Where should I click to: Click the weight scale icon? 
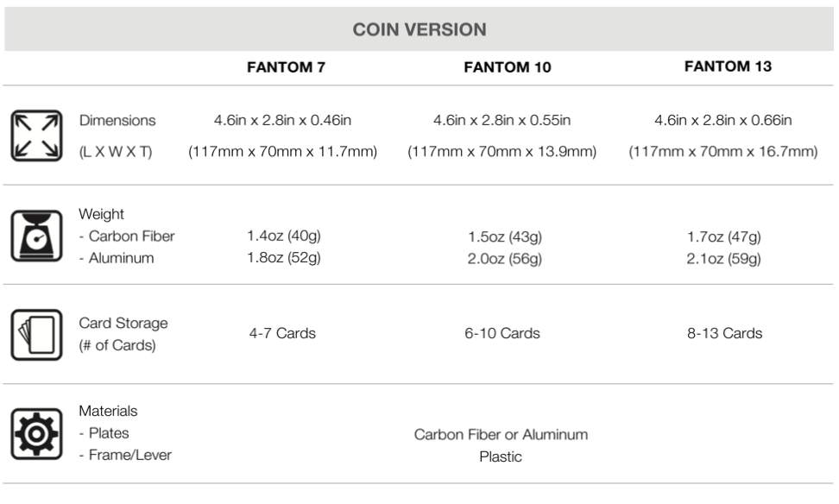pyautogui.click(x=36, y=236)
